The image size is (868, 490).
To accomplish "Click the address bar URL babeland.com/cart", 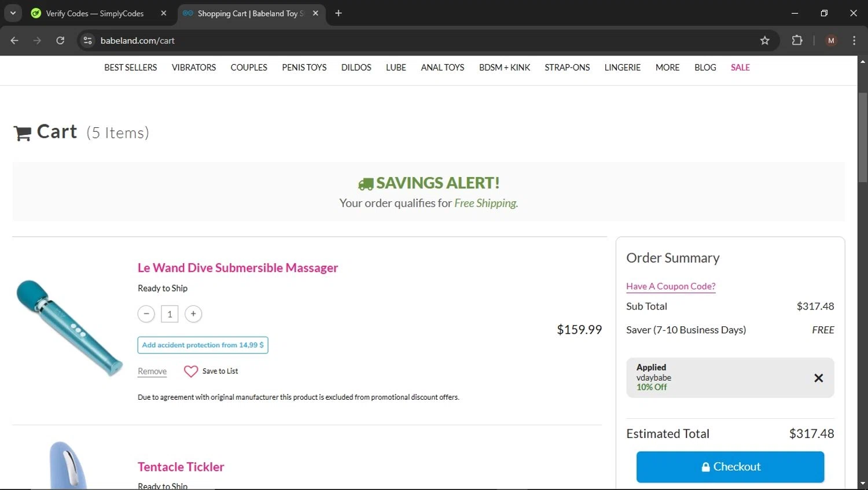I will pos(138,40).
